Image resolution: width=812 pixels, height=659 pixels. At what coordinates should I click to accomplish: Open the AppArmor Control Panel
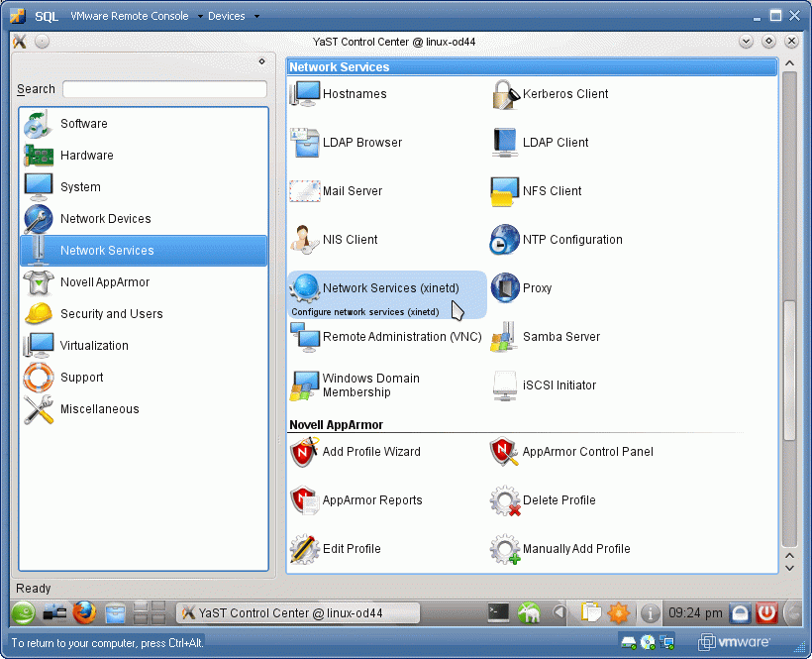(x=571, y=452)
